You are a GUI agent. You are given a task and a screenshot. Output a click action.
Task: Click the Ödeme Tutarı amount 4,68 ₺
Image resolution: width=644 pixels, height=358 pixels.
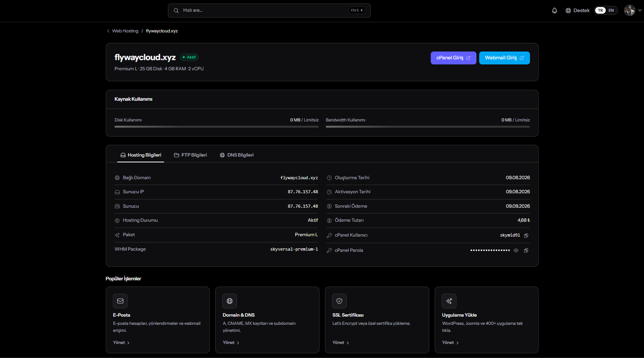pos(524,221)
